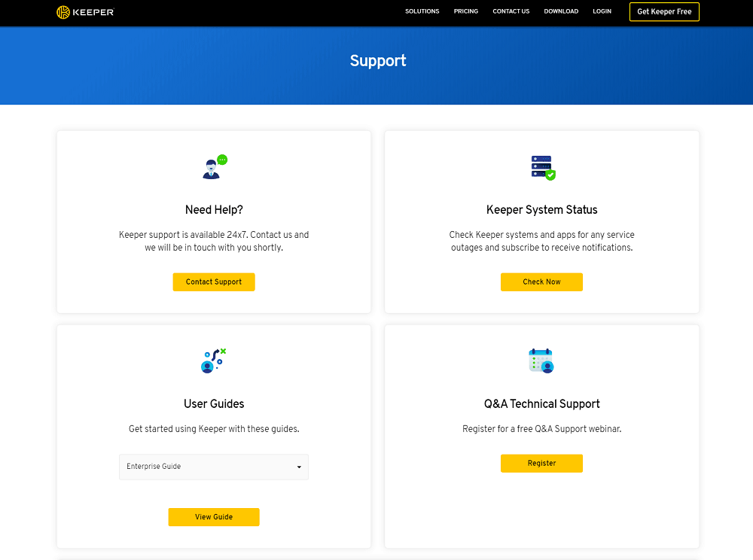The image size is (753, 560).
Task: Click the guide dropdown arrow
Action: tap(299, 467)
